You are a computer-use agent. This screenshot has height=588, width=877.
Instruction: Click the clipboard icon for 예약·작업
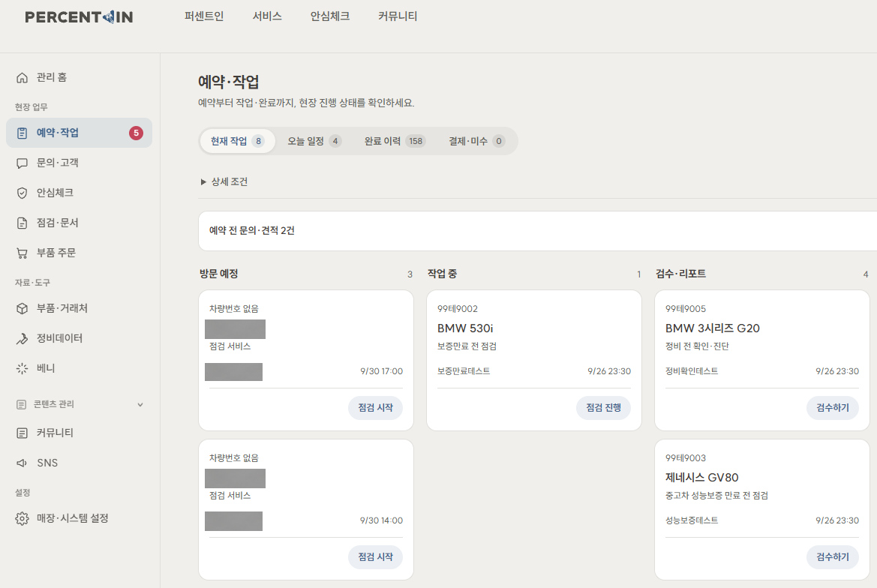22,133
